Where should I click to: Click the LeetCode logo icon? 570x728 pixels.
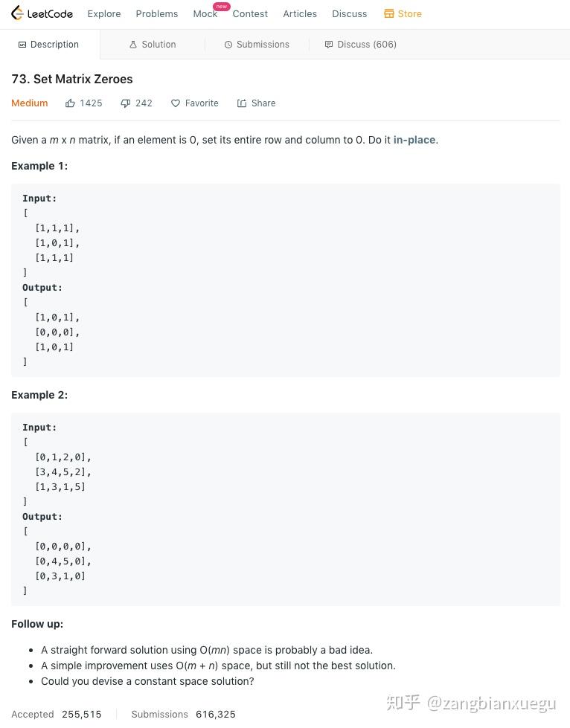[x=17, y=13]
